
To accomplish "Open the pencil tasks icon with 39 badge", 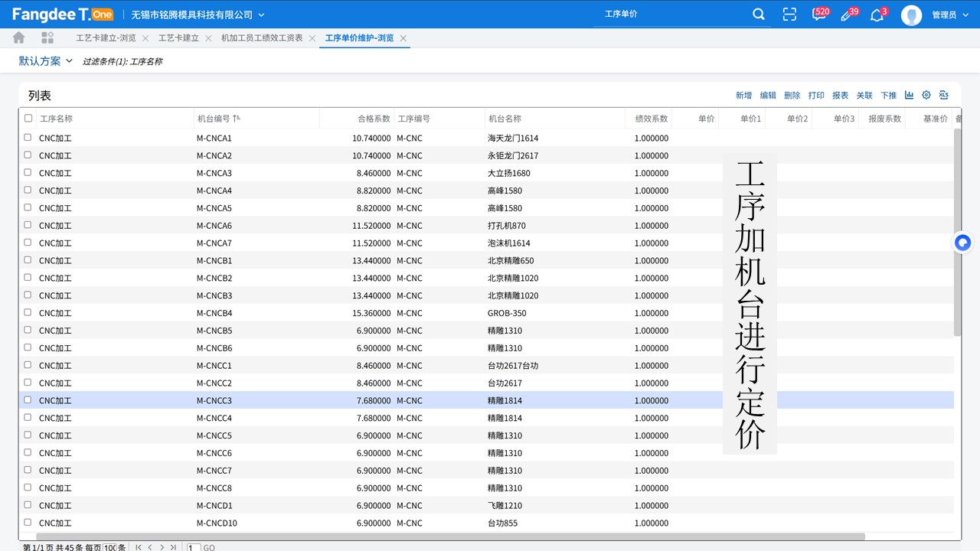I will tap(848, 15).
